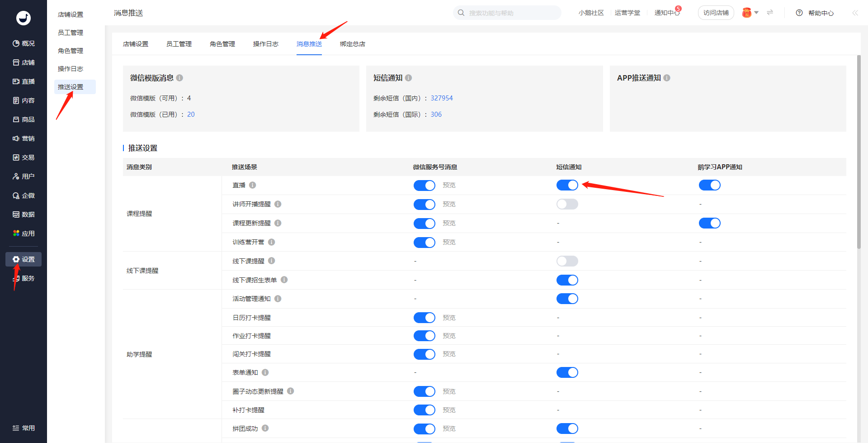Viewport: 868px width, 443px height.
Task: Toggle SMS for 线下课招生表单
Action: coord(567,280)
